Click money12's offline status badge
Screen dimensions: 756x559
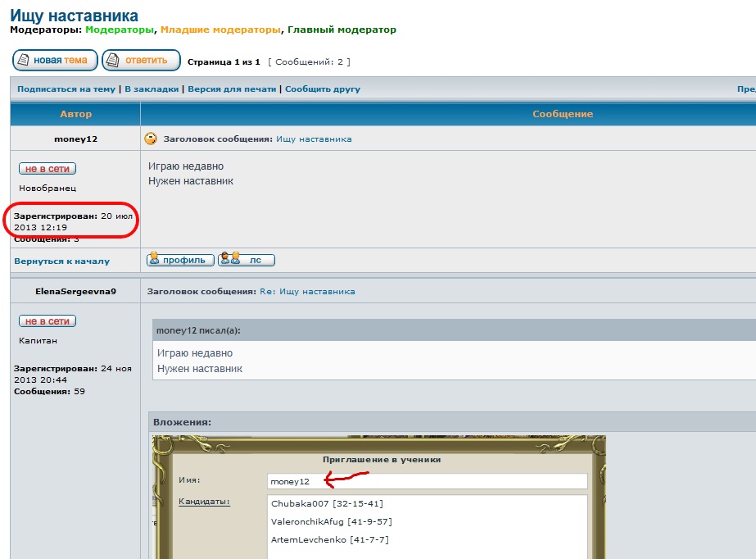48,168
